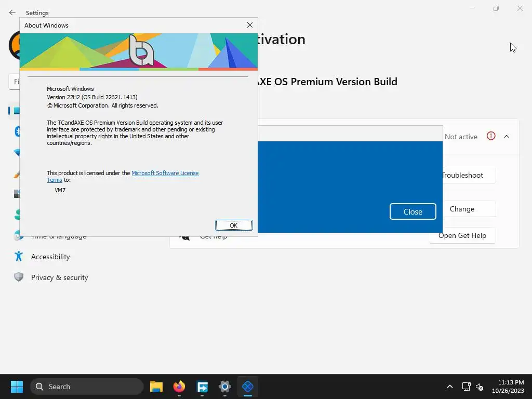Click the About Windows title bar text
532x399 pixels.
pos(46,25)
